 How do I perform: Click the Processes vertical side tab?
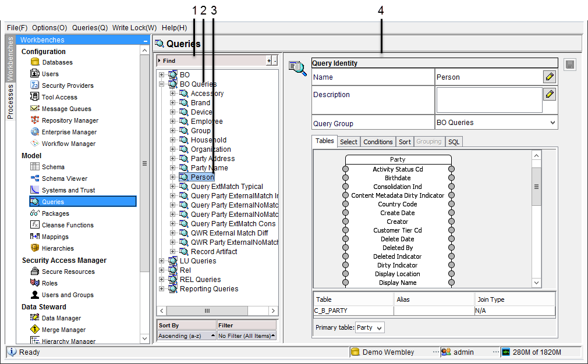[10, 102]
